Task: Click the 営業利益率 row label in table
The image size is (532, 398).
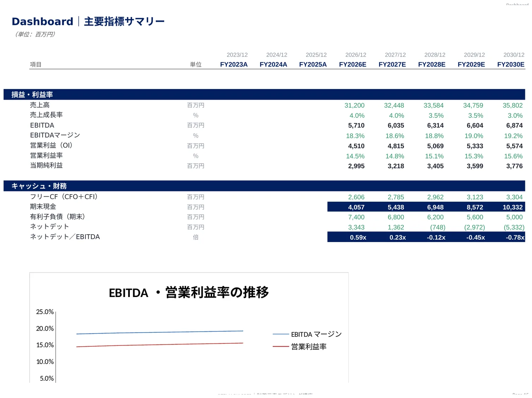Action: (x=46, y=156)
